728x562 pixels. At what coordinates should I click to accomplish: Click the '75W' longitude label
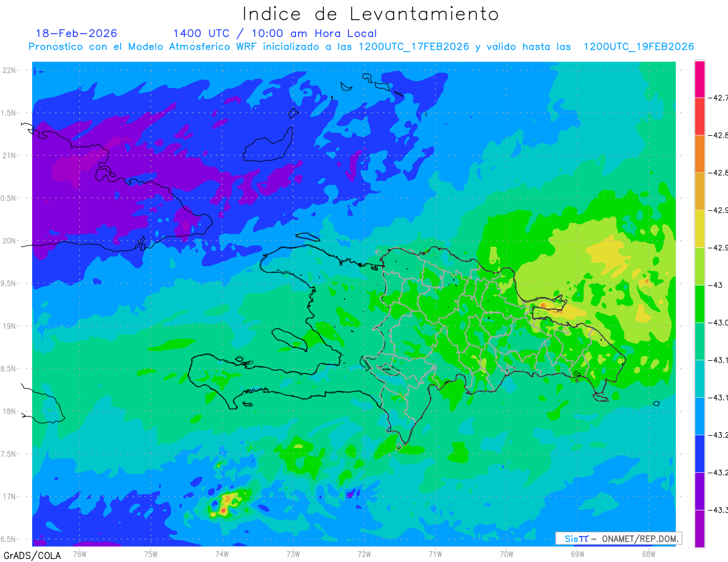pyautogui.click(x=151, y=554)
